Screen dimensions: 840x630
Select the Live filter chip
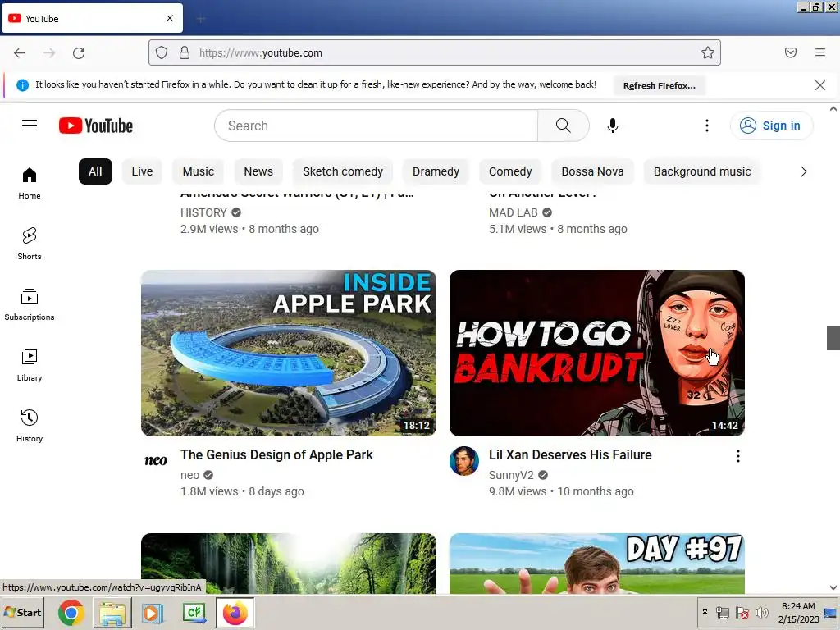[x=142, y=171]
